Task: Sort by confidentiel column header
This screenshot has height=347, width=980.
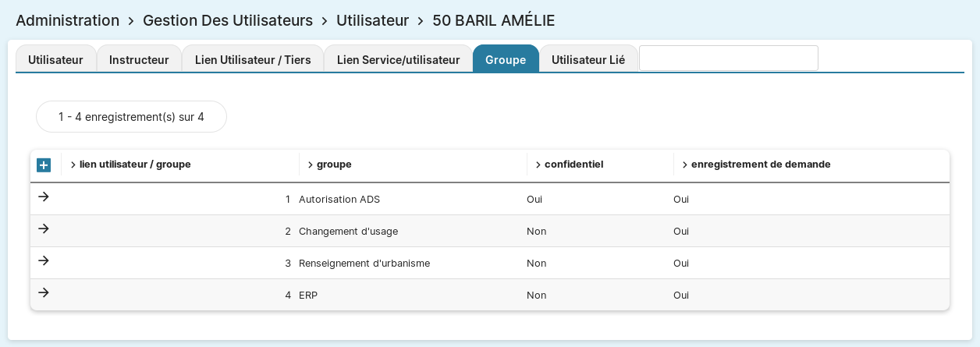Action: tap(573, 165)
